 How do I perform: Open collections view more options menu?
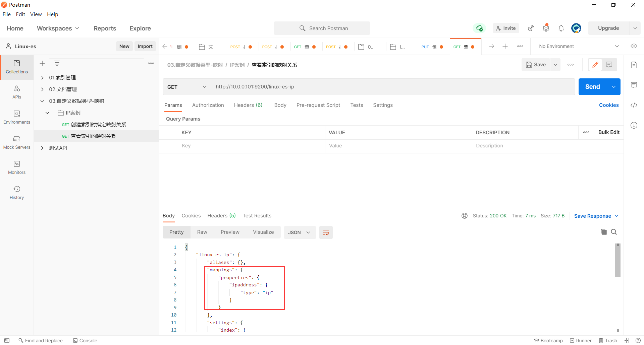click(x=151, y=63)
